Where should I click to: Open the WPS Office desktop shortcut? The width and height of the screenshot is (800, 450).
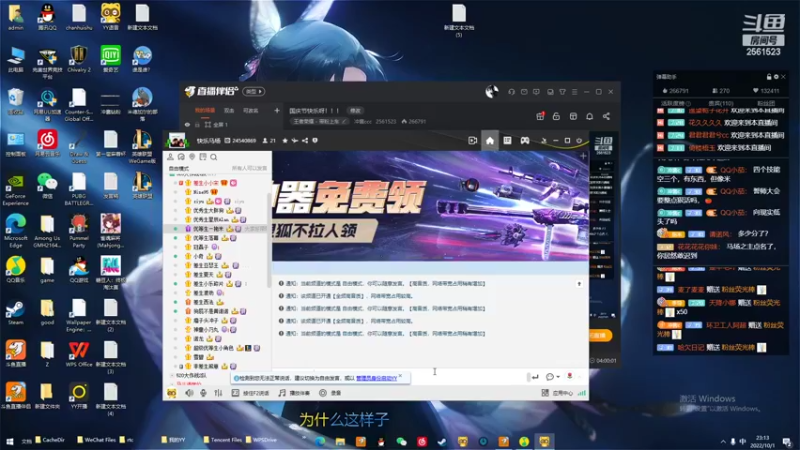click(79, 354)
